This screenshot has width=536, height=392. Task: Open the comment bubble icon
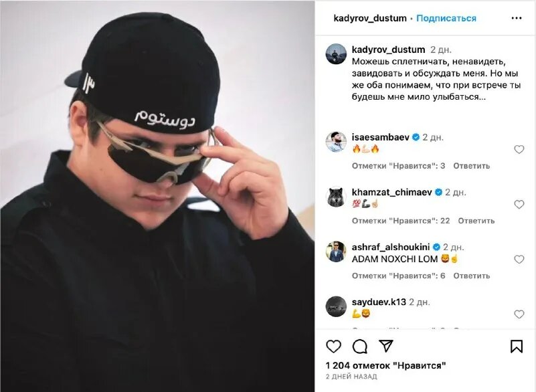pos(359,347)
